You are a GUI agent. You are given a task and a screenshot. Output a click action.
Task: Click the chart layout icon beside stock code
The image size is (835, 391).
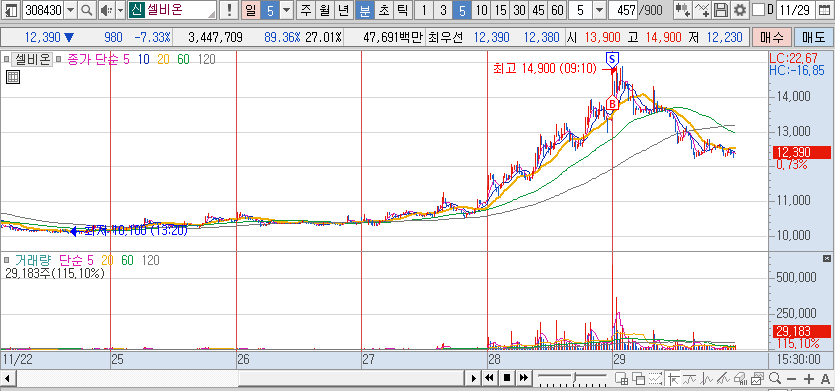(x=11, y=10)
